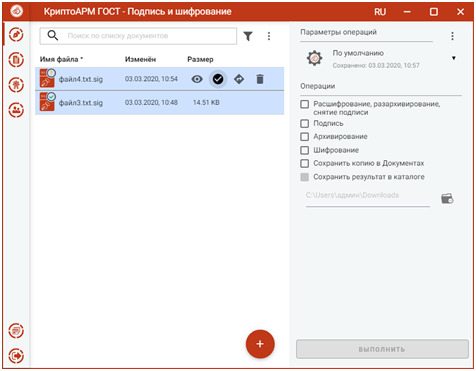Add files with the plus button
Screen dimensions: 476x371
260,344
